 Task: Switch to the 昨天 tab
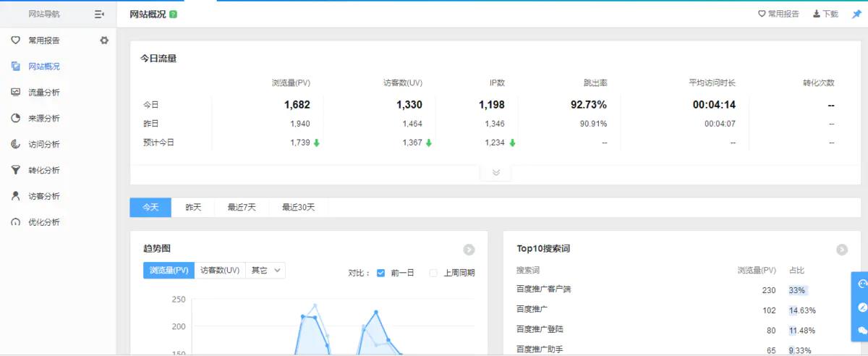193,207
